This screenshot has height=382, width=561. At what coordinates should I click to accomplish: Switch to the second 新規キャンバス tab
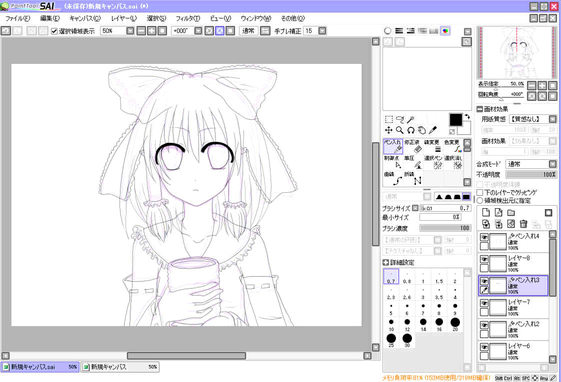(x=120, y=367)
